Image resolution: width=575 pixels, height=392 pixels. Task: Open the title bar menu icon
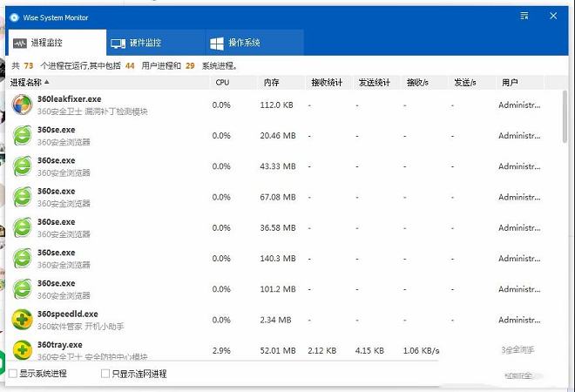pyautogui.click(x=524, y=17)
